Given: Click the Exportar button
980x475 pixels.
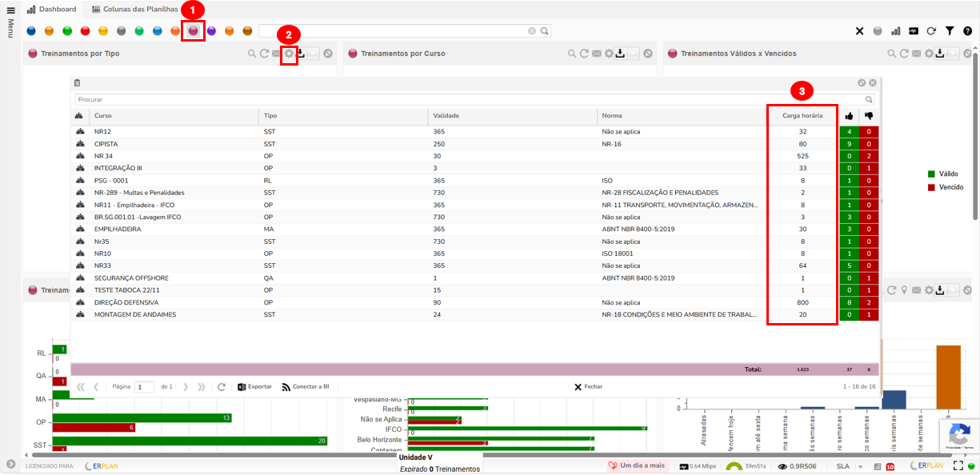Looking at the screenshot, I should click(x=254, y=387).
